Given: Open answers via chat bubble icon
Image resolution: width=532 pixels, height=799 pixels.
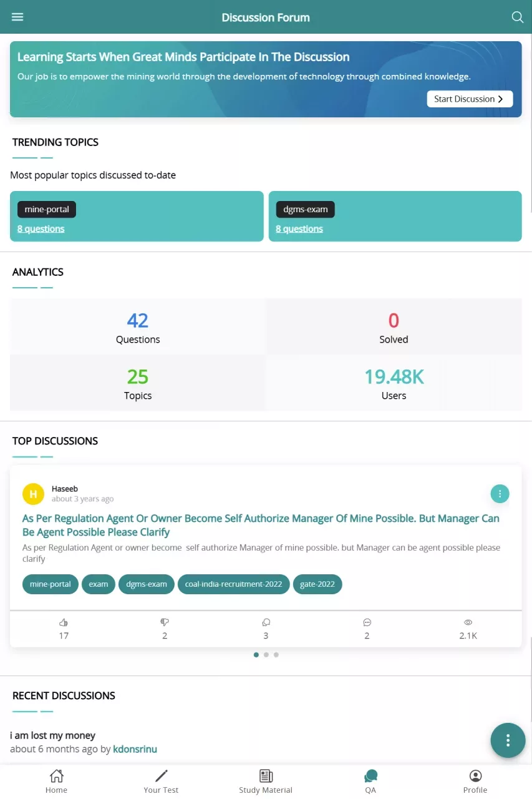Looking at the screenshot, I should [266, 622].
